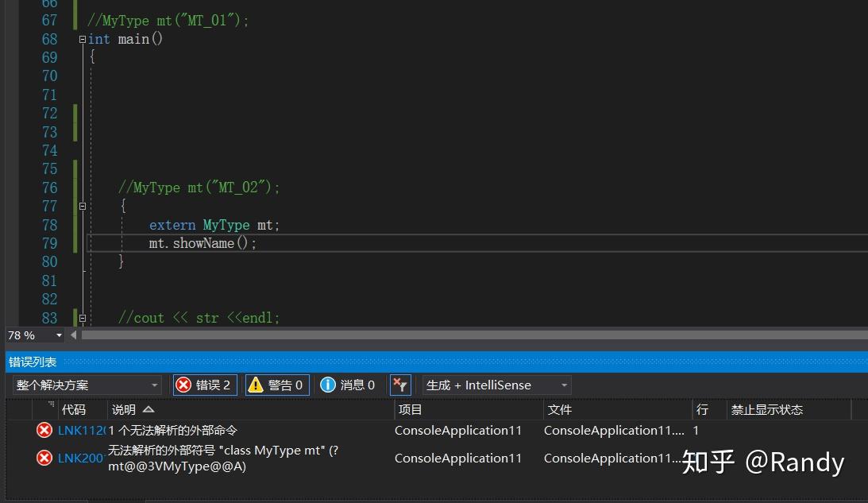Collapse the outline toggle at line 83

[83, 318]
